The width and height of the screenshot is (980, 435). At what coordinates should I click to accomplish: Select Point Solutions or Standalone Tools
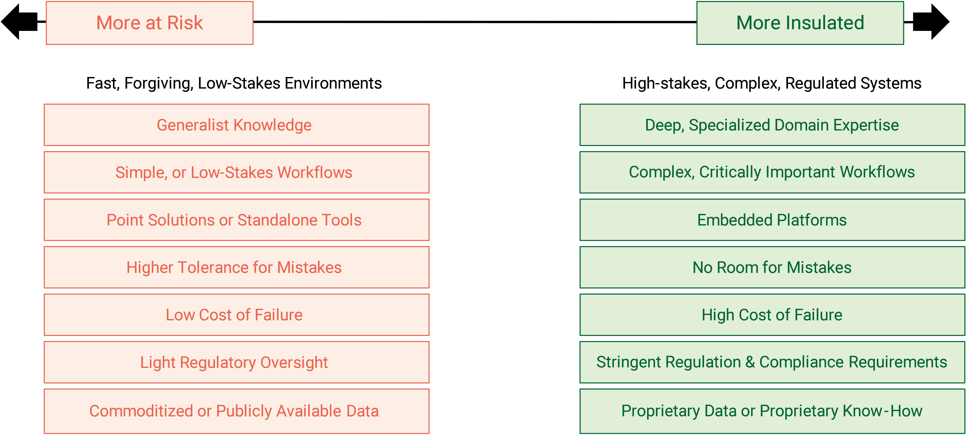237,220
